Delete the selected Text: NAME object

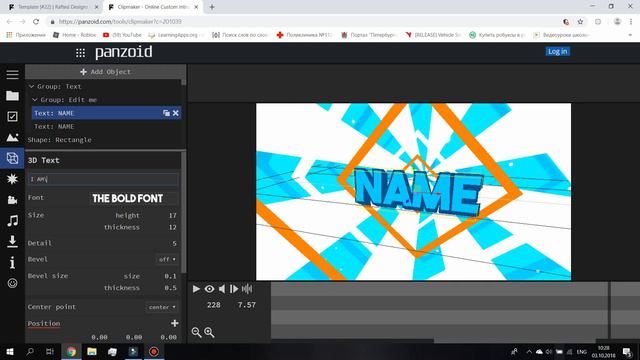176,113
